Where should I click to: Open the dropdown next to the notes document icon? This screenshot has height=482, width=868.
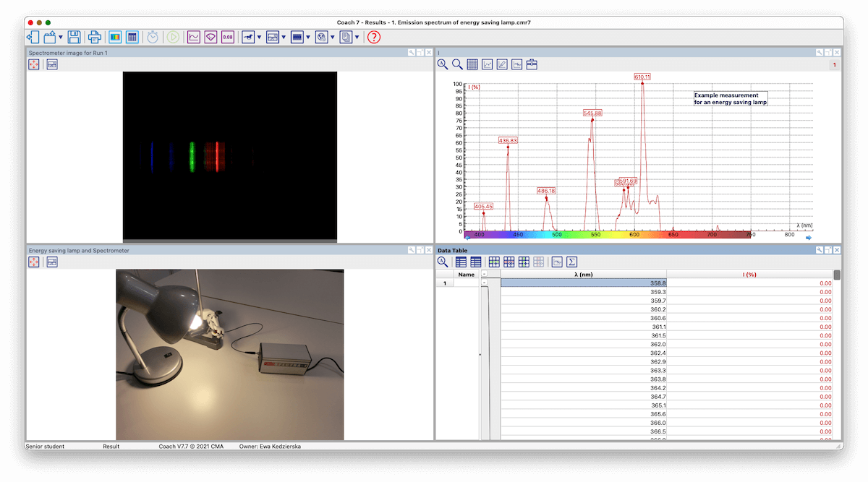[x=357, y=37]
